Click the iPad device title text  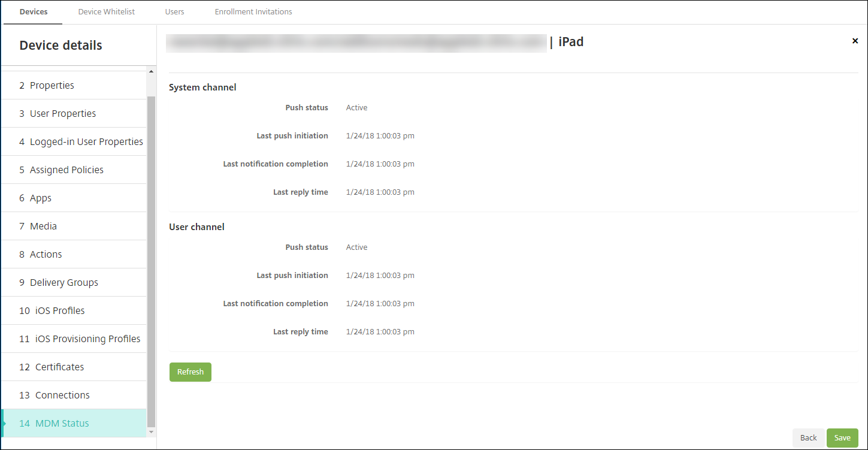[x=571, y=42]
